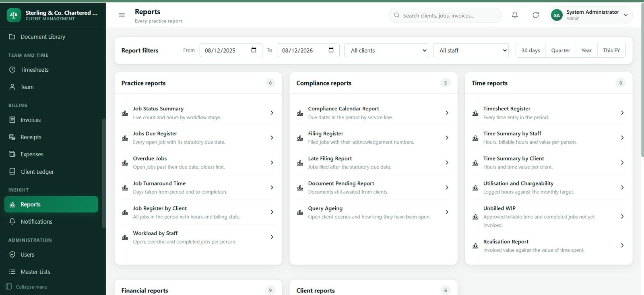Viewport: 644px width, 295px height.
Task: Click the Practice reports count badge 6
Action: [270, 83]
